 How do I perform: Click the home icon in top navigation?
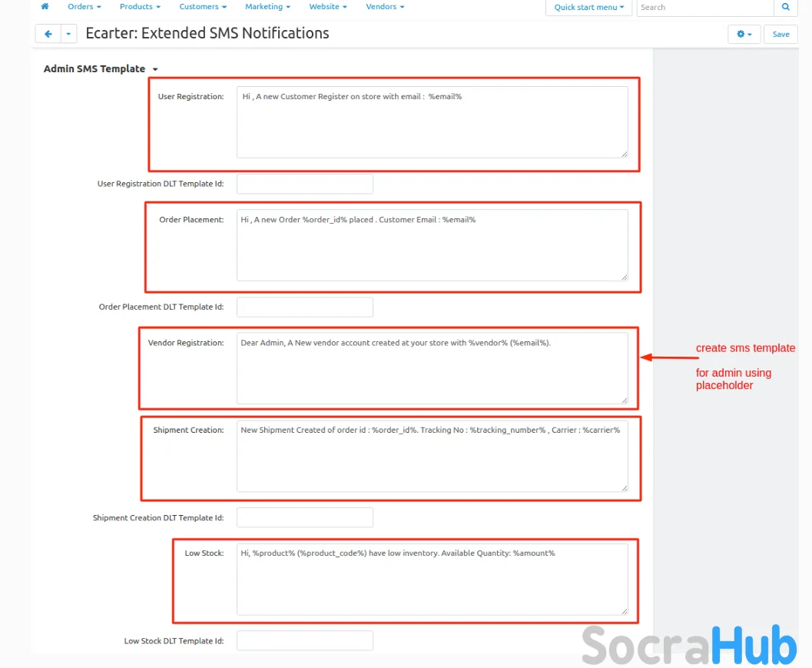[x=45, y=7]
